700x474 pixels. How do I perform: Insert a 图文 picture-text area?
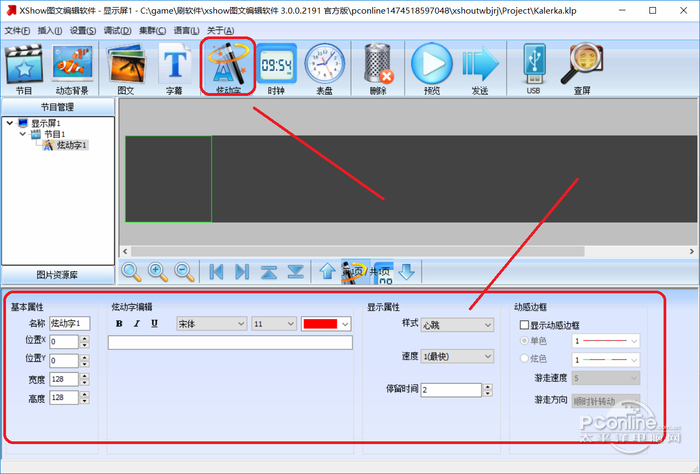126,69
